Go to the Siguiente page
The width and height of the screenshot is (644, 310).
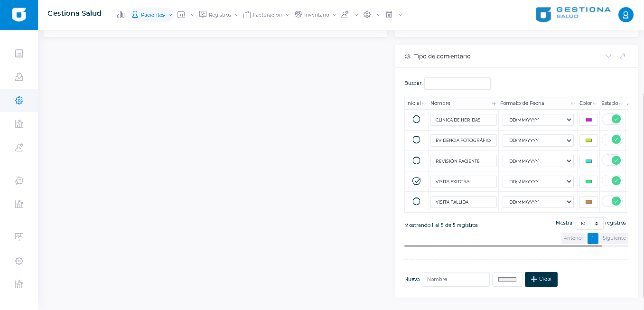click(x=614, y=238)
